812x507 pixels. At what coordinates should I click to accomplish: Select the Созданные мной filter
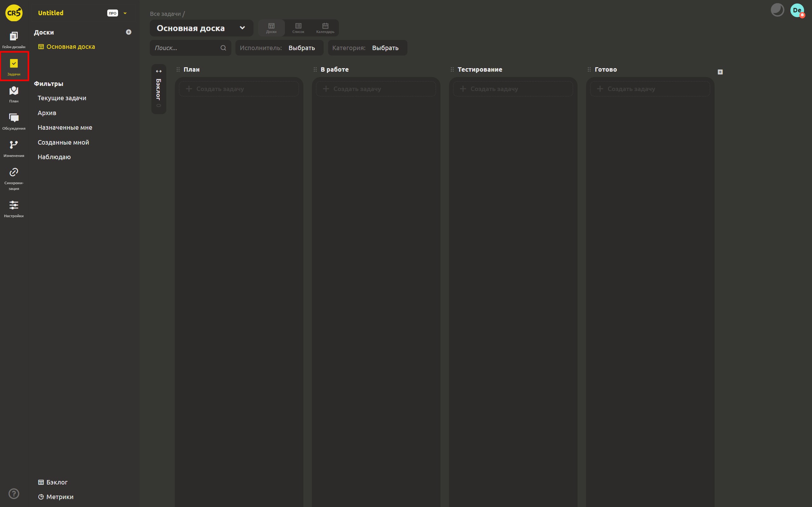63,142
